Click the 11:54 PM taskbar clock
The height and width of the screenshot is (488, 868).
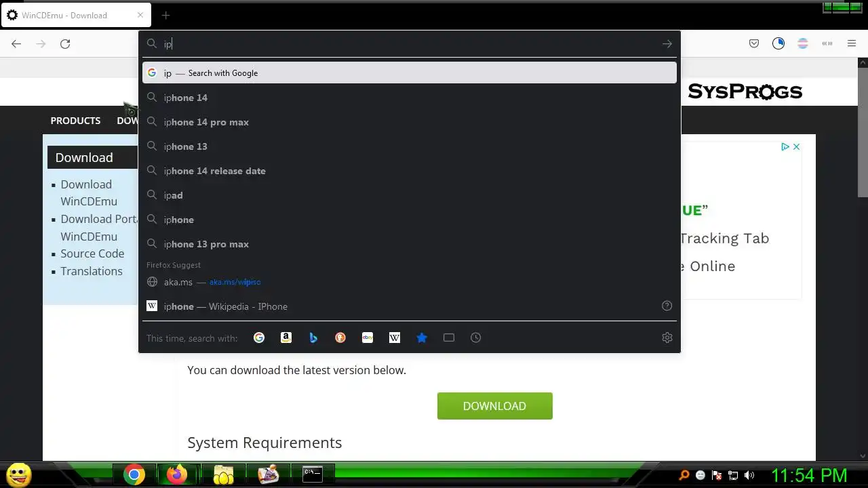[809, 475]
